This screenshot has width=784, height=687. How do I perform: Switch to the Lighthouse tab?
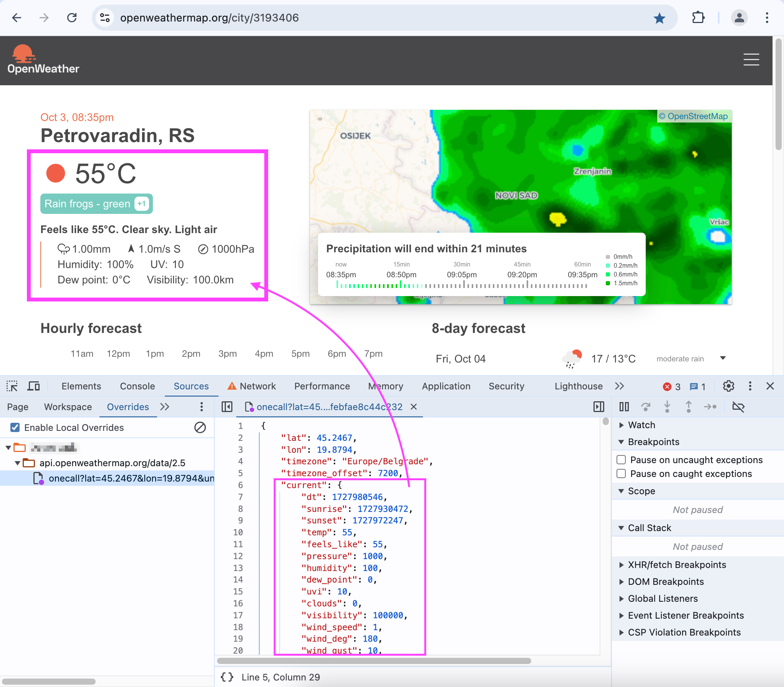tap(578, 386)
